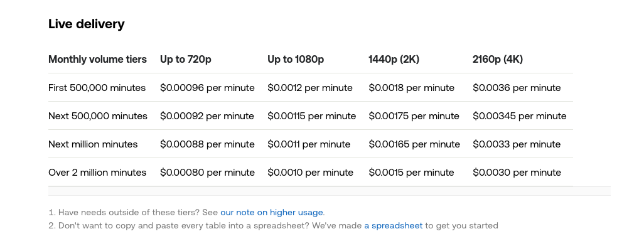
Task: Click the "Live delivery" heading
Action: [x=87, y=24]
